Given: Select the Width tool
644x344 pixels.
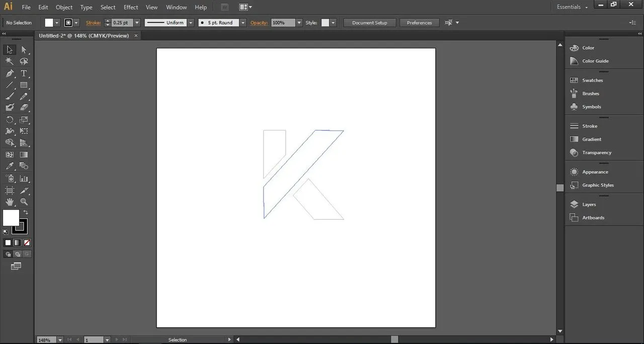Looking at the screenshot, I should (10, 131).
